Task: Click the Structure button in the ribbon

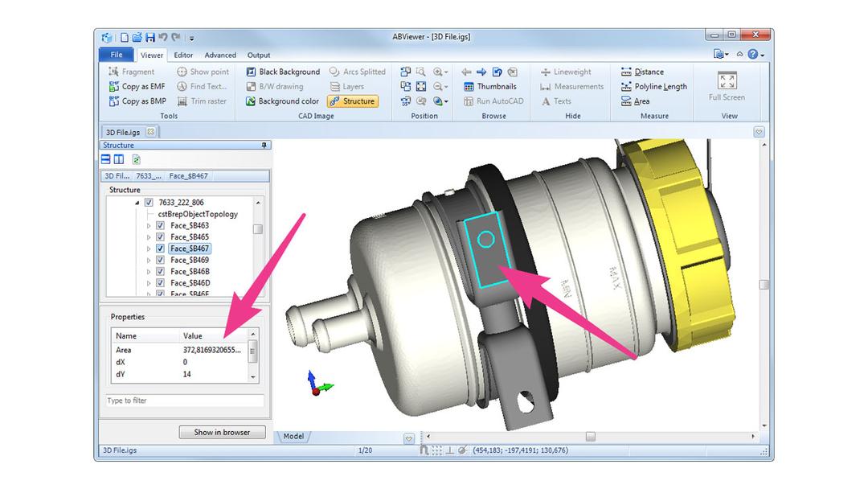Action: tap(352, 101)
